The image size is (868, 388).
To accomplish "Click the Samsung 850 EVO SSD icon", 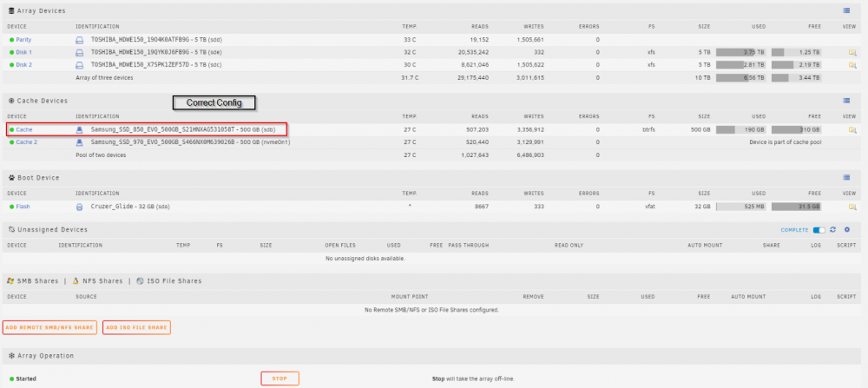I will click(79, 129).
